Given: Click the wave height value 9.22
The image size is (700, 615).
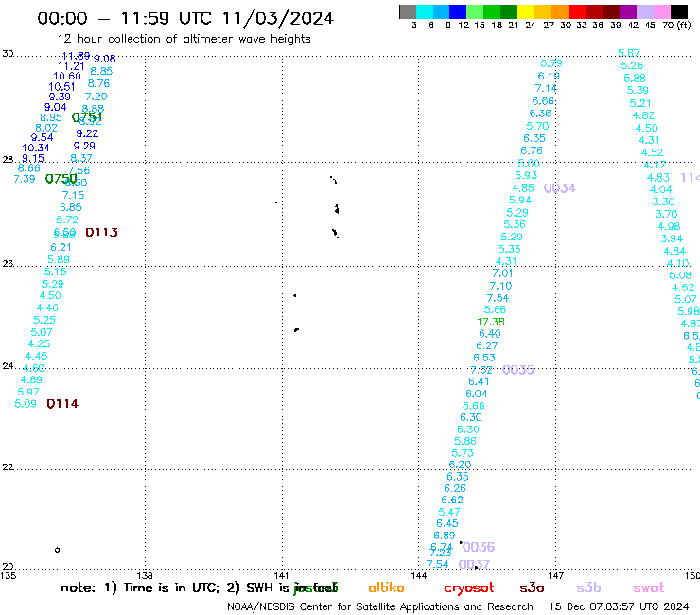Looking at the screenshot, I should pos(87,133).
